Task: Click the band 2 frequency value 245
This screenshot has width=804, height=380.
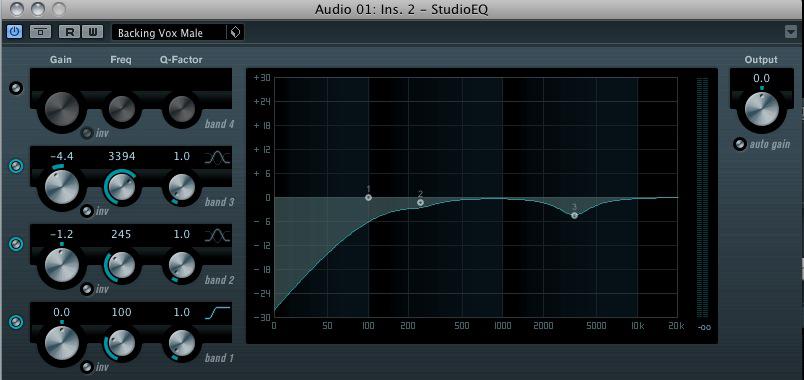Action: tap(122, 234)
